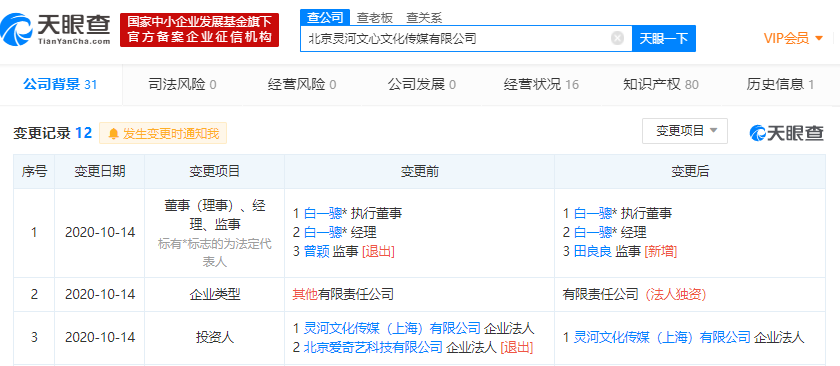Click the 有限责任公司（法人独资）text
This screenshot has width=840, height=366.
[634, 294]
